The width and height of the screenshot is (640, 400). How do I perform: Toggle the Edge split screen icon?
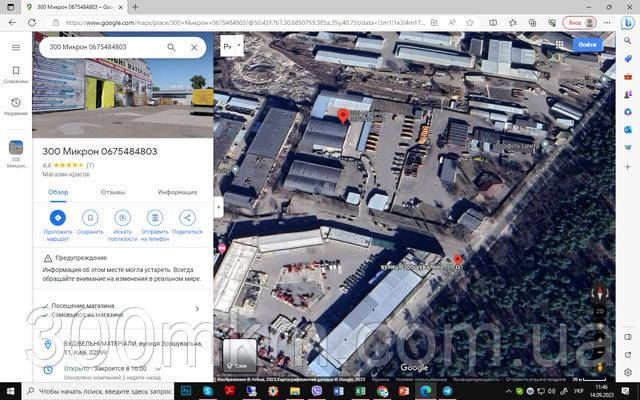point(493,23)
